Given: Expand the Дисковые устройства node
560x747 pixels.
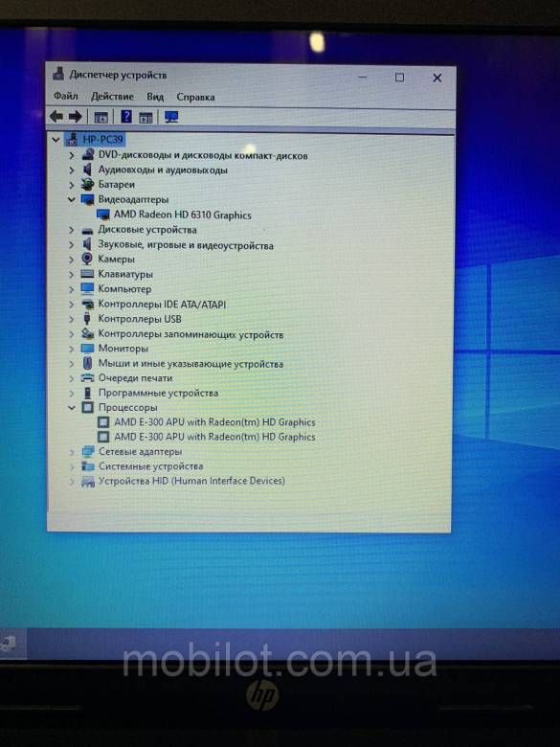Looking at the screenshot, I should (x=72, y=230).
